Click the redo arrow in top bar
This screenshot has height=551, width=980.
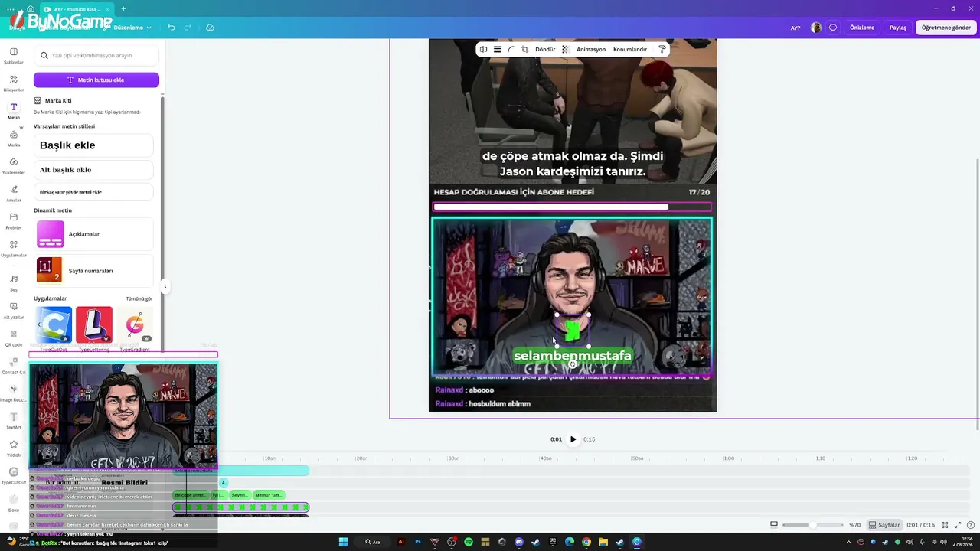tap(188, 28)
